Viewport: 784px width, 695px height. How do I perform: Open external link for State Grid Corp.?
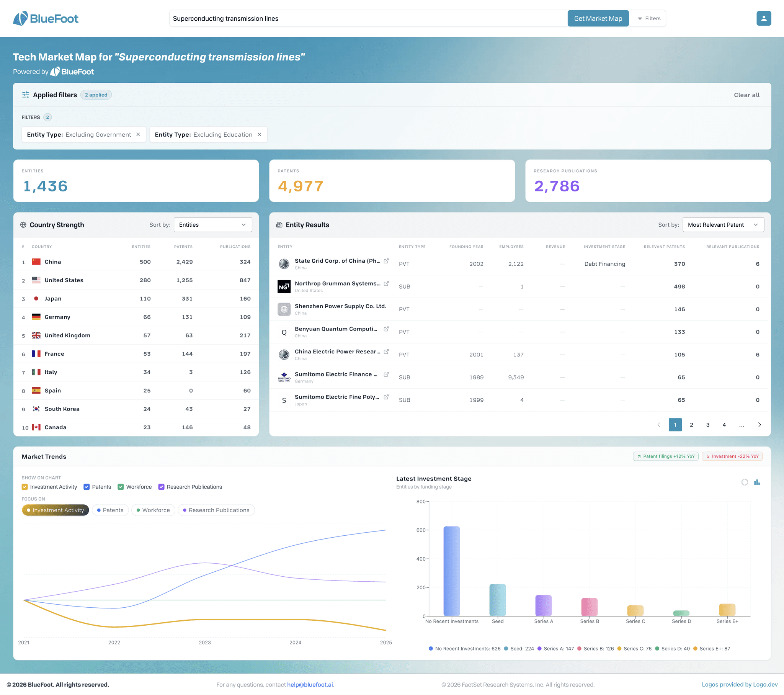[386, 261]
